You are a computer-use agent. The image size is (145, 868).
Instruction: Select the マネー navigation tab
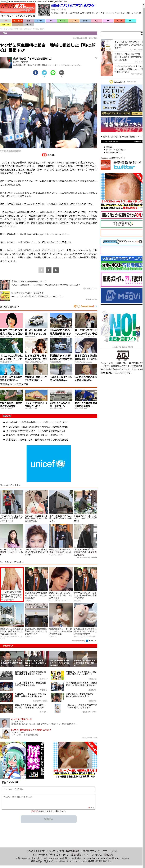pyautogui.click(x=131, y=21)
